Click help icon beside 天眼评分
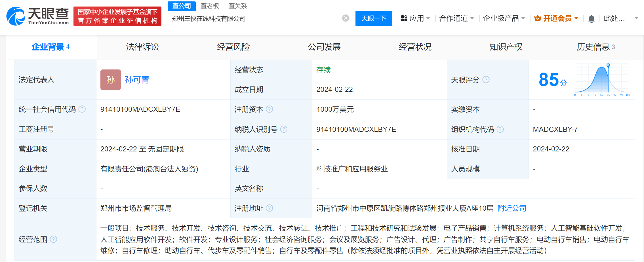The width and height of the screenshot is (644, 262). (486, 80)
